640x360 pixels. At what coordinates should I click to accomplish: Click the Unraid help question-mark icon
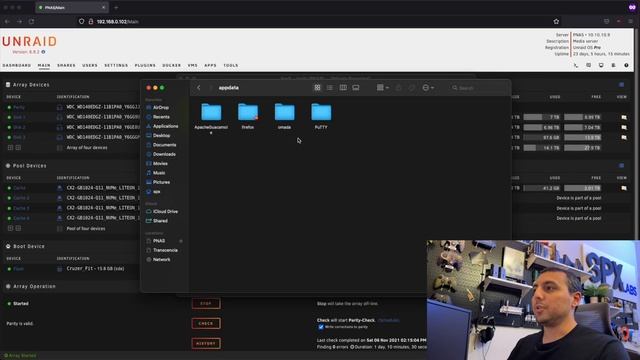(626, 65)
